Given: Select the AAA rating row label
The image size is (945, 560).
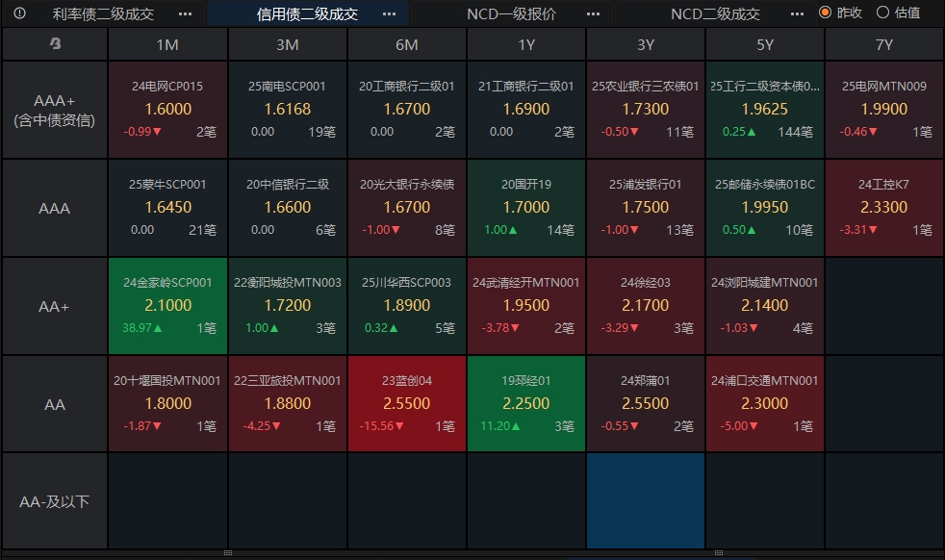Looking at the screenshot, I should tap(55, 209).
